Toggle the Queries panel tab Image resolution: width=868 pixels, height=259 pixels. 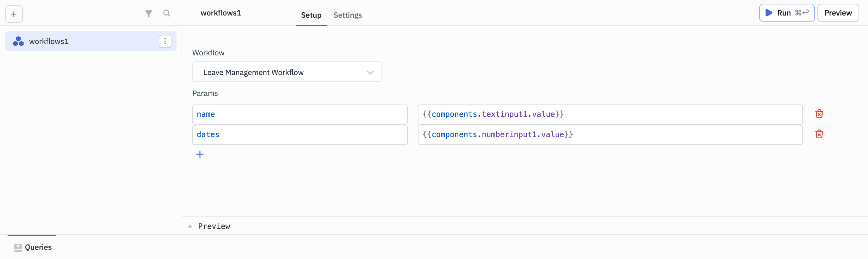(33, 247)
